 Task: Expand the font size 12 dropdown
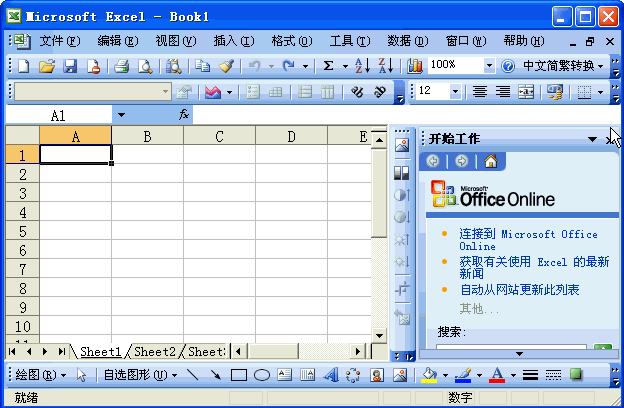coord(456,92)
